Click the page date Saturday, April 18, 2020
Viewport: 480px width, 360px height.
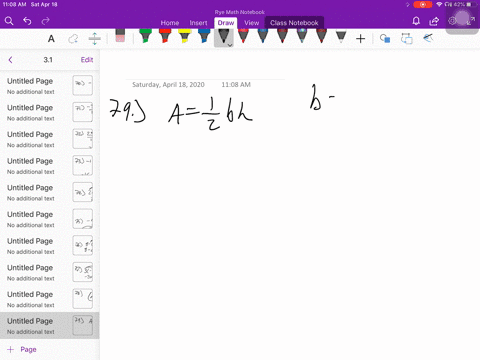point(168,85)
